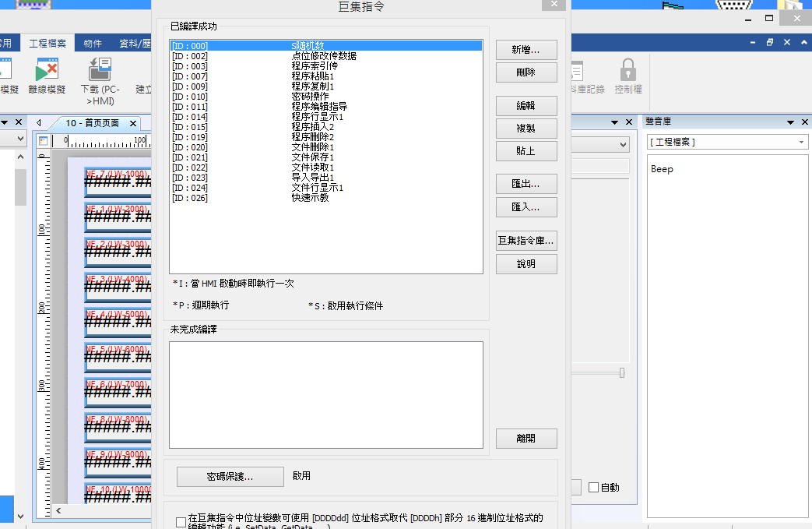Open the 巨集指令庫... button
Image resolution: width=812 pixels, height=529 pixels.
[x=526, y=241]
